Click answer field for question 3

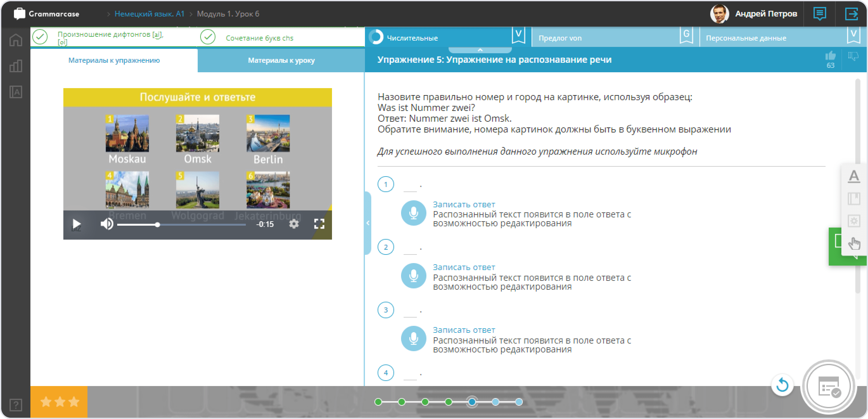coord(410,311)
